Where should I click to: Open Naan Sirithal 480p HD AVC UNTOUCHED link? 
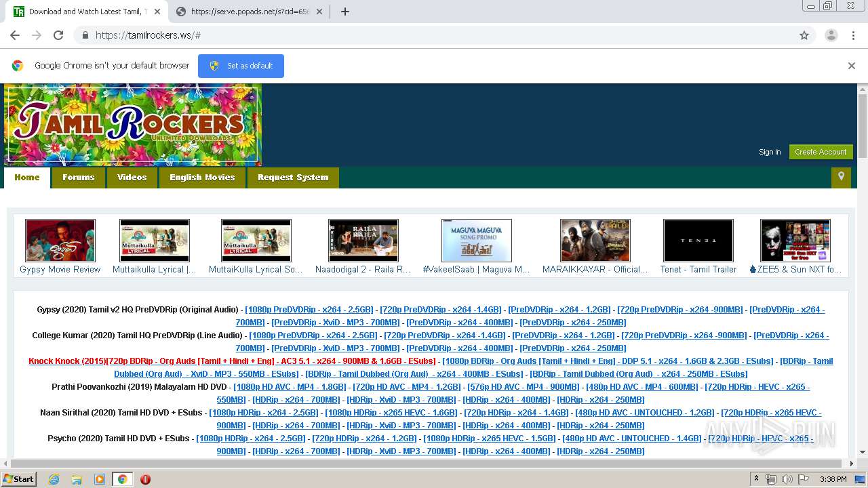[645, 413]
